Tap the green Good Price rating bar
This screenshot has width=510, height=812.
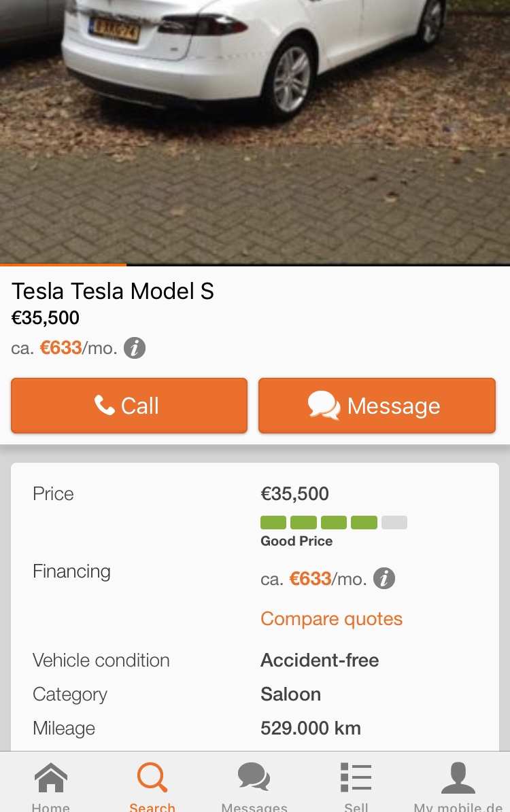[x=333, y=523]
